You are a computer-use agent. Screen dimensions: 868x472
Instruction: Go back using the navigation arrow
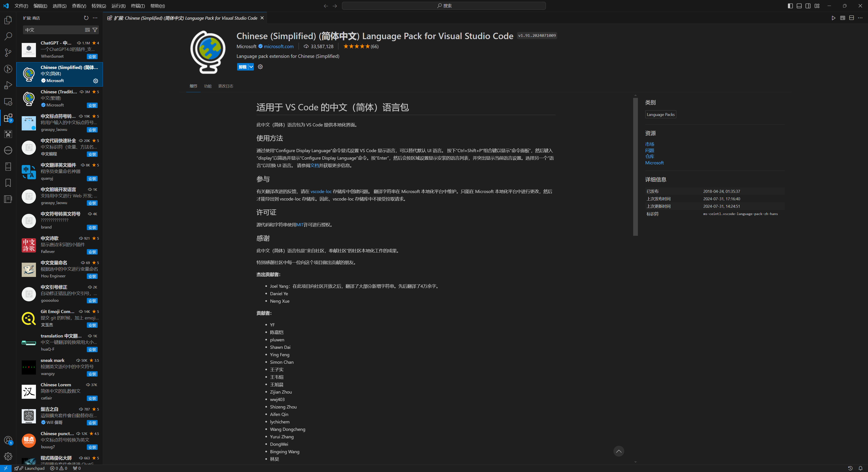pyautogui.click(x=325, y=6)
